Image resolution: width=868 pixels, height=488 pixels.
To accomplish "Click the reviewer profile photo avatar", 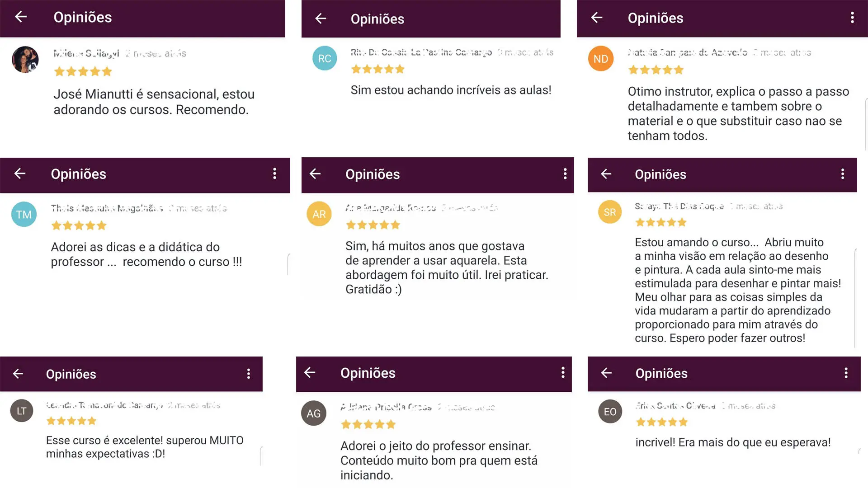I will click(25, 59).
